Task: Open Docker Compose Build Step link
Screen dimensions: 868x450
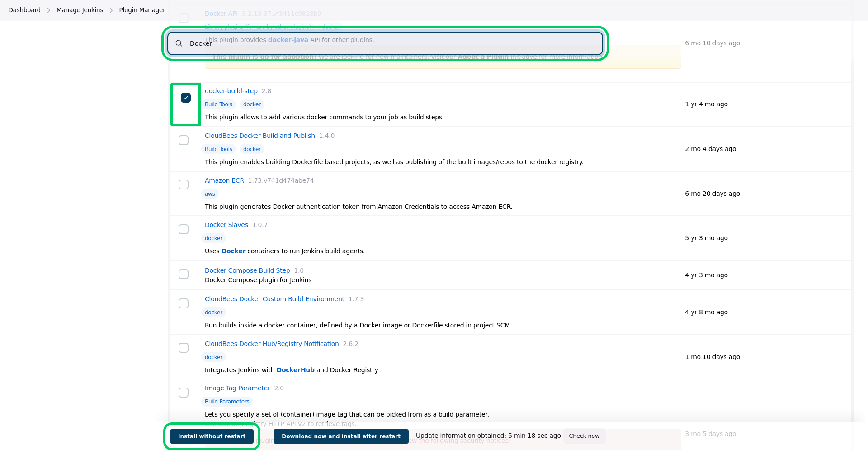Action: tap(247, 270)
